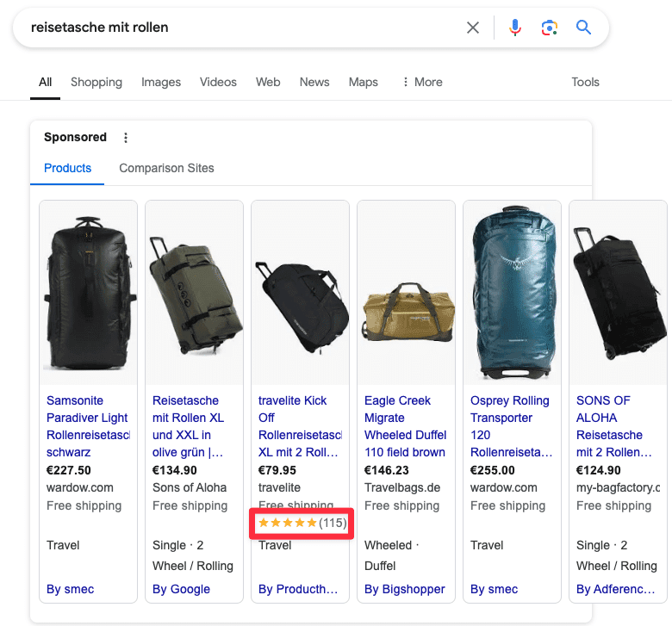672x626 pixels.
Task: Click the 'travelite' seller name
Action: tap(279, 487)
